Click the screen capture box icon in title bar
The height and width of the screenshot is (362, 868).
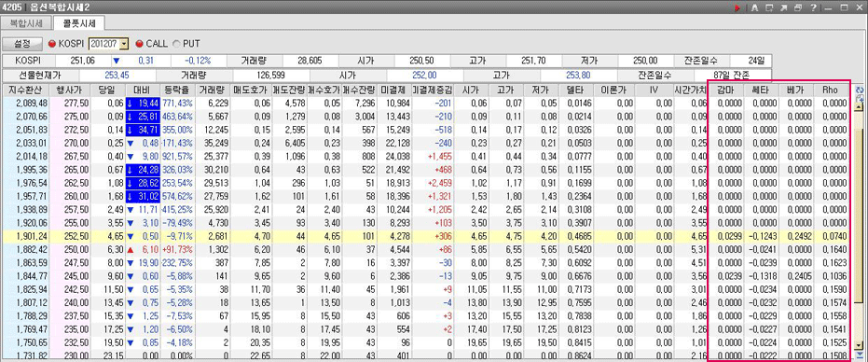pyautogui.click(x=769, y=7)
